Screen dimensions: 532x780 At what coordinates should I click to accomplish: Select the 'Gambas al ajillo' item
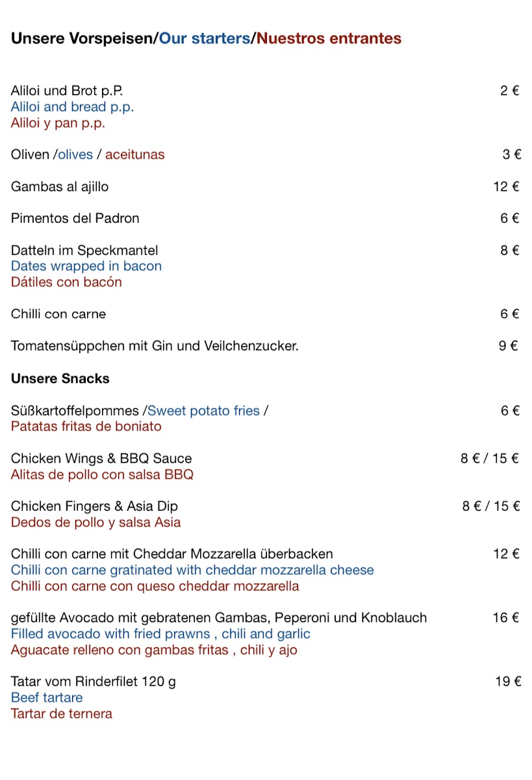pos(60,187)
